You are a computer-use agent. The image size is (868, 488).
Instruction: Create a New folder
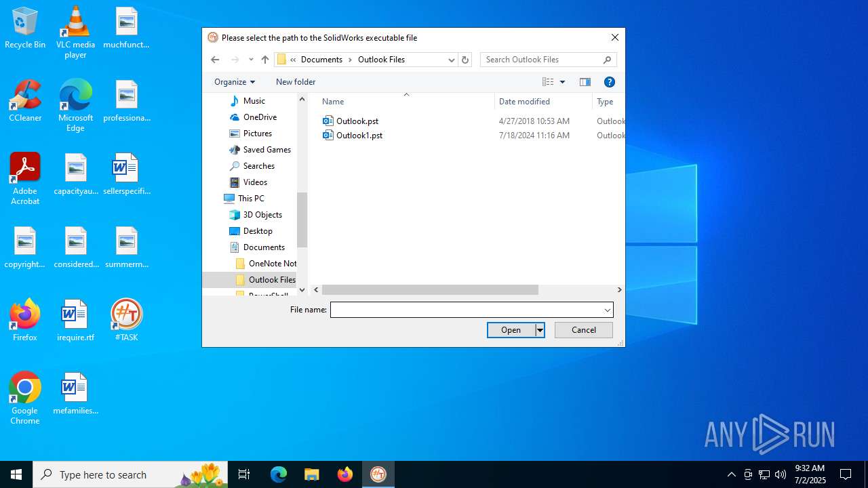click(296, 82)
